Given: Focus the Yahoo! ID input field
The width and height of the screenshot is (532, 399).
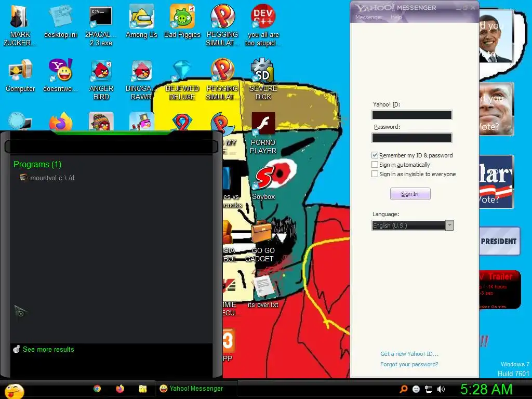Looking at the screenshot, I should pos(412,115).
